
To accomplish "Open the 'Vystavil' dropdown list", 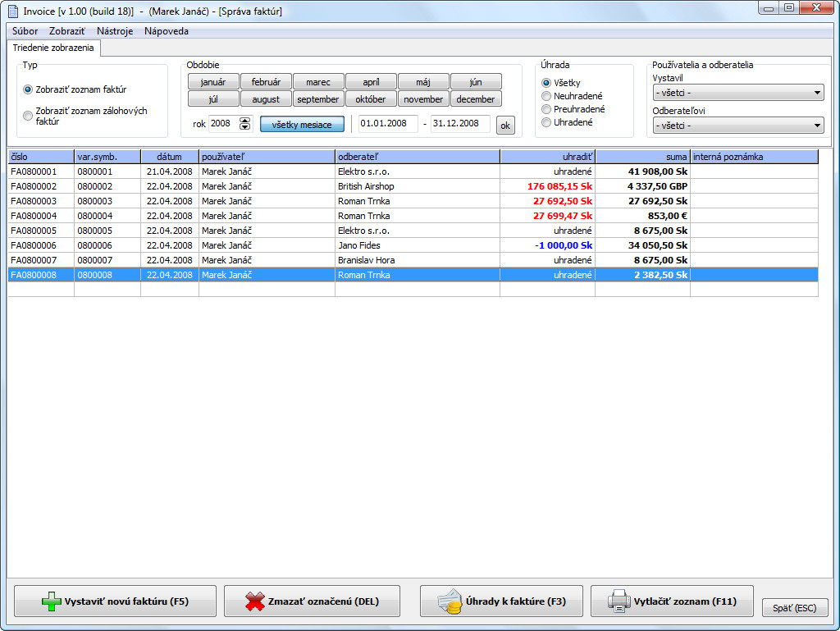I will [x=738, y=93].
